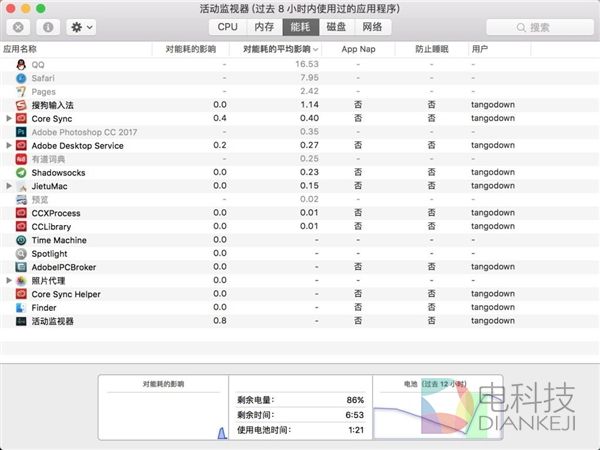Click the AdobeIPCBroker app icon

[x=21, y=267]
